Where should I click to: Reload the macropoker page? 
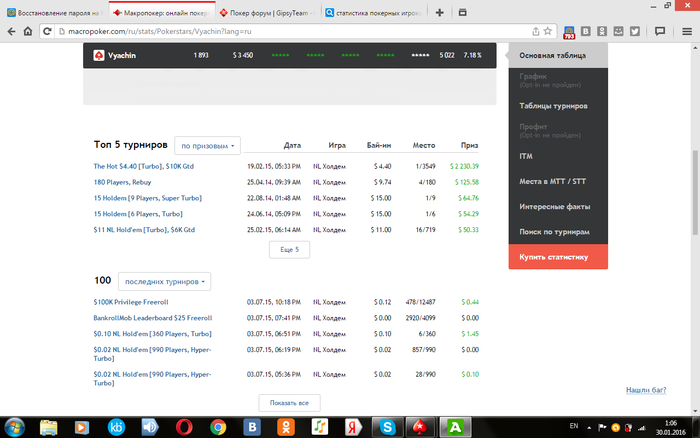[x=46, y=31]
